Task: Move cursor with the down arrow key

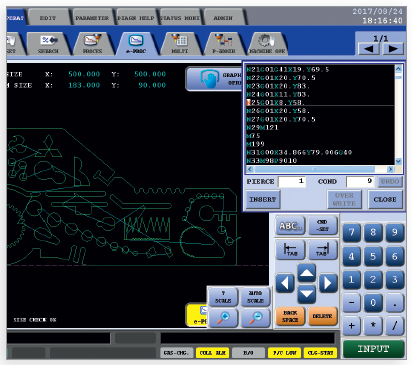Action: pos(306,294)
